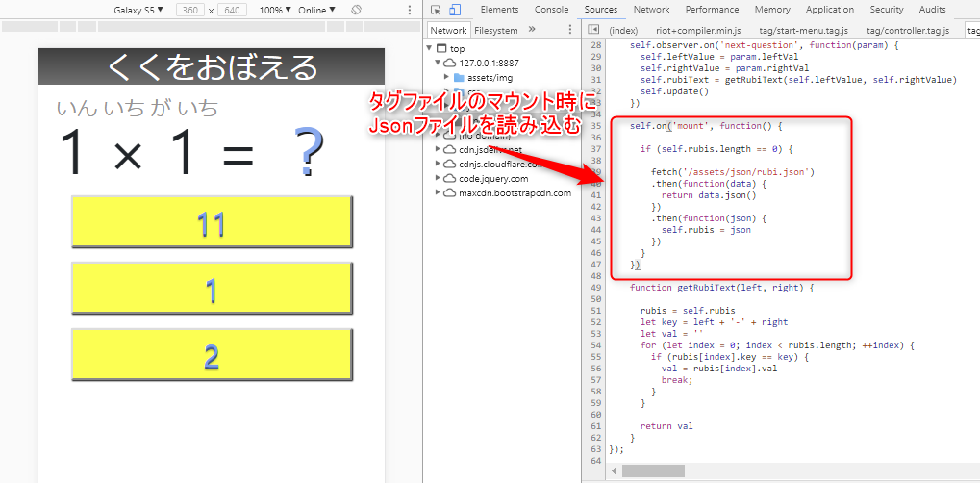Expand the code.jquery.com node

(x=439, y=178)
